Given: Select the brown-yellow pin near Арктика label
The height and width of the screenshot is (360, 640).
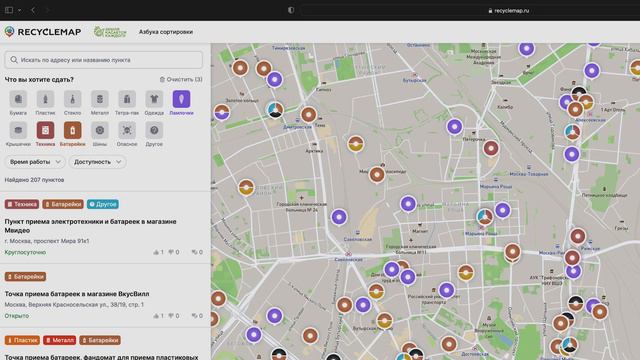Looking at the screenshot, I should [x=356, y=143].
